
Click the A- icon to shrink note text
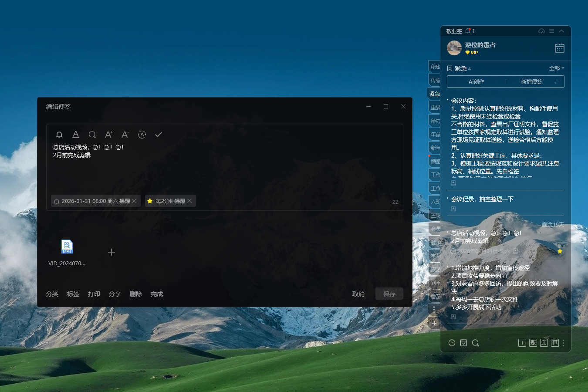(x=125, y=135)
